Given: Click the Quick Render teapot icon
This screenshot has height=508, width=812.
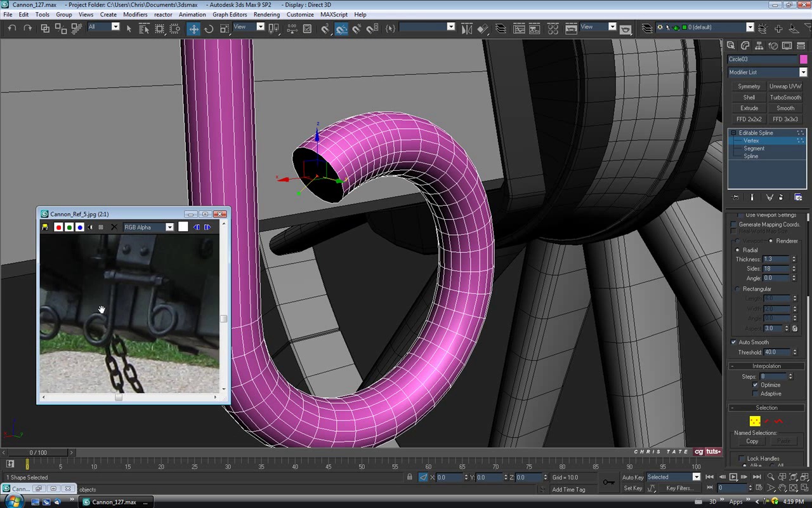Looking at the screenshot, I should click(x=626, y=29).
